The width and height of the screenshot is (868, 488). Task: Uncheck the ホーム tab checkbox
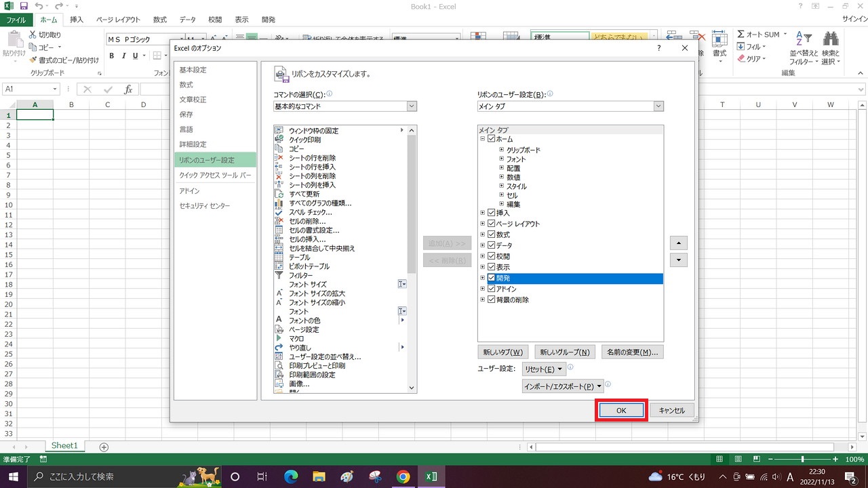492,139
